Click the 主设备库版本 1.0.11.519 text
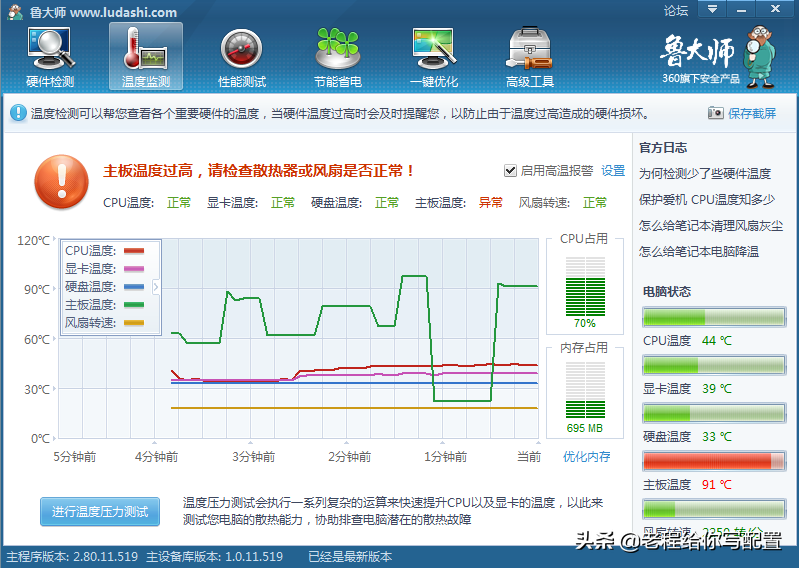Viewport: 799px width, 568px height. (x=215, y=556)
